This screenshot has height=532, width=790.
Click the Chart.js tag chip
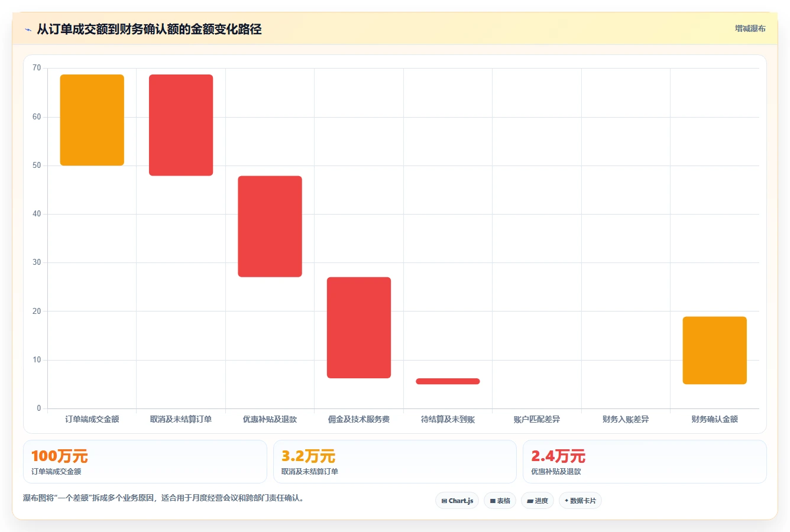(x=457, y=501)
